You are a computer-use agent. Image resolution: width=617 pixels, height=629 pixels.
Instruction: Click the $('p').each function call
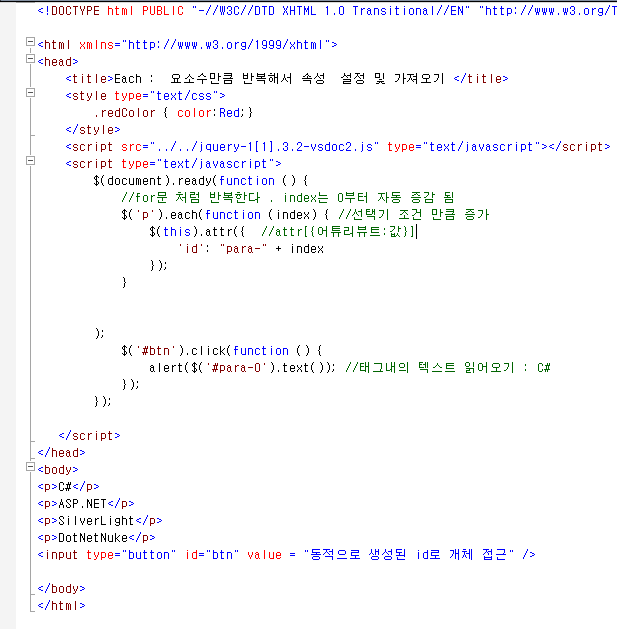point(225,215)
